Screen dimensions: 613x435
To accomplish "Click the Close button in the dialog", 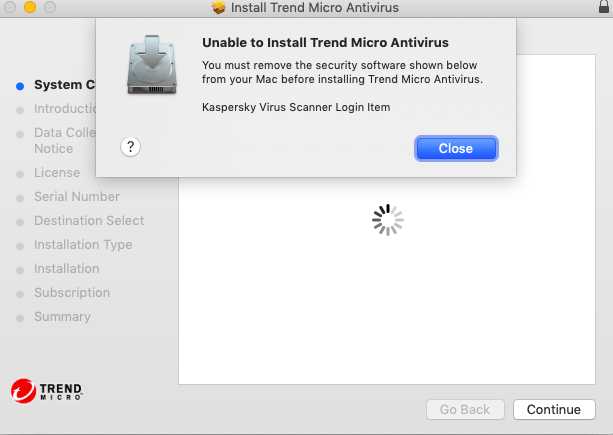I will pos(456,149).
